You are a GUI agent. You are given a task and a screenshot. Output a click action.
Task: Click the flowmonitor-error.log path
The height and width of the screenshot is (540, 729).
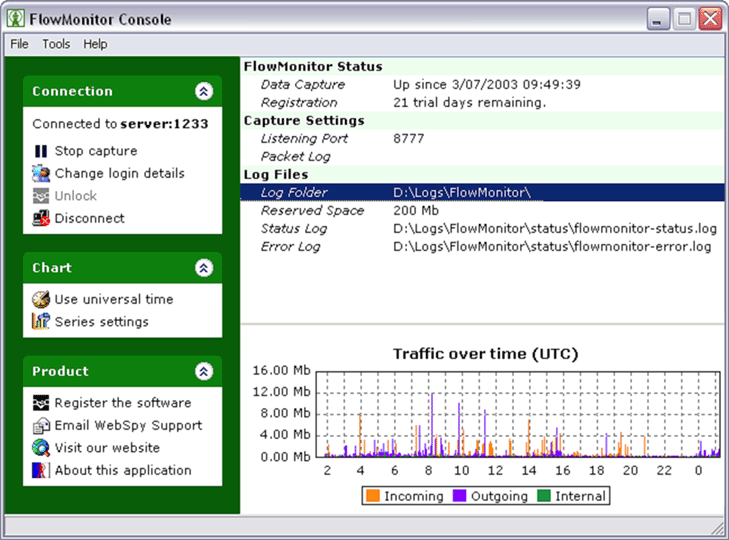click(x=552, y=247)
